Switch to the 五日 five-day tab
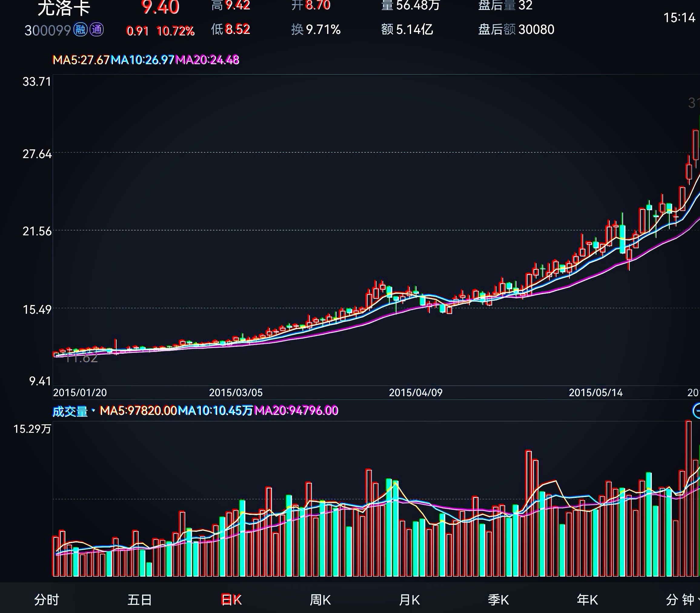The image size is (700, 613). pyautogui.click(x=140, y=600)
